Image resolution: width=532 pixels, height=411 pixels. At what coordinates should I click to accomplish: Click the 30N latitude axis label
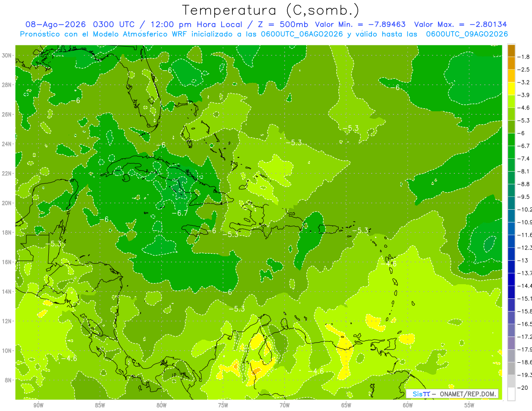7,55
